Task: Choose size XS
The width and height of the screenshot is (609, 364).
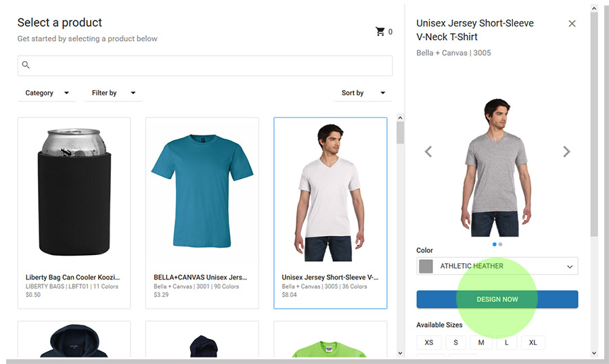Action: pyautogui.click(x=430, y=342)
